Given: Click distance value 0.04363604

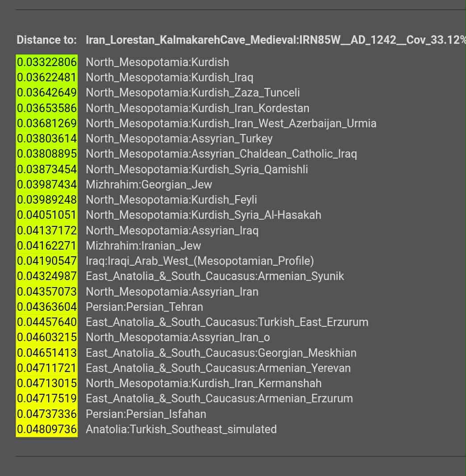Looking at the screenshot, I should [47, 307].
